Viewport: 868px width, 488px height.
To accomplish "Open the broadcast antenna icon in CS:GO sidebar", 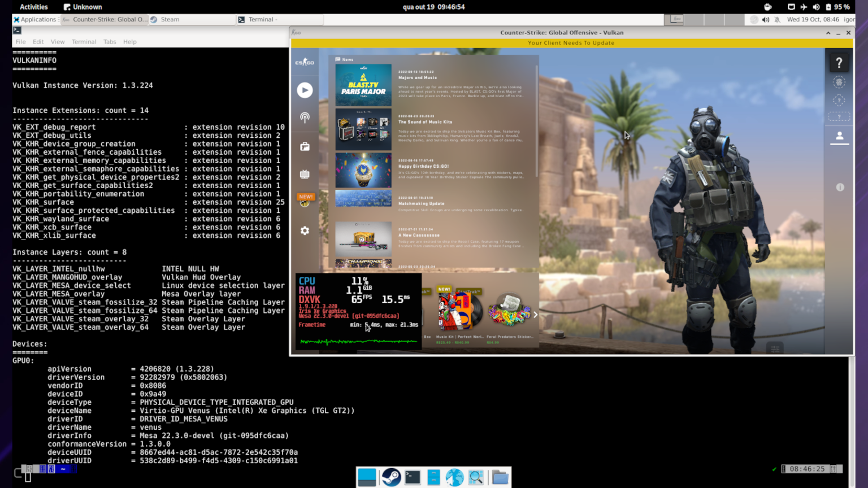I will (305, 117).
